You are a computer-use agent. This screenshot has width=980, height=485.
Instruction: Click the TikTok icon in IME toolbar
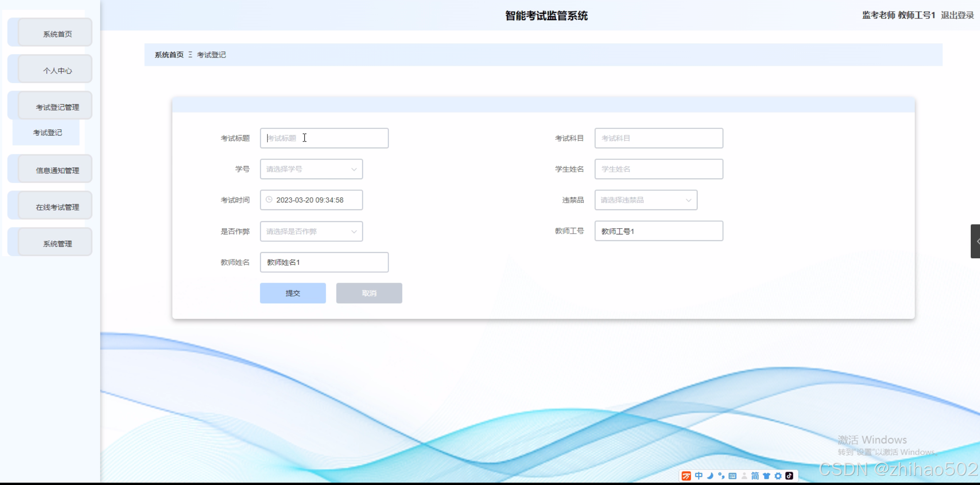789,476
